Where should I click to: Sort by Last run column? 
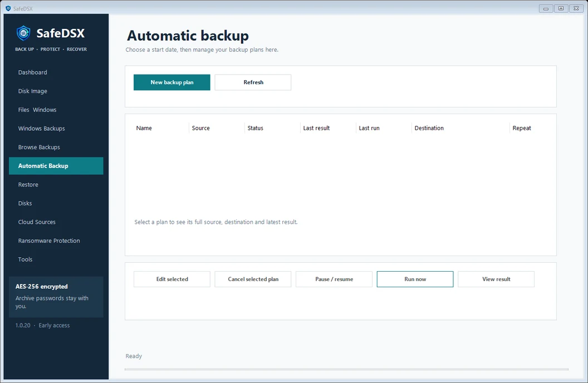click(384, 128)
